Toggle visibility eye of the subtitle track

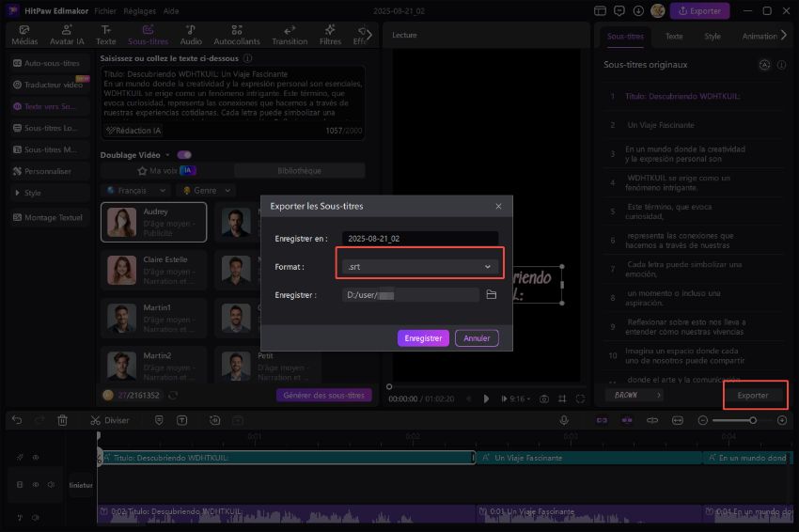(36, 458)
